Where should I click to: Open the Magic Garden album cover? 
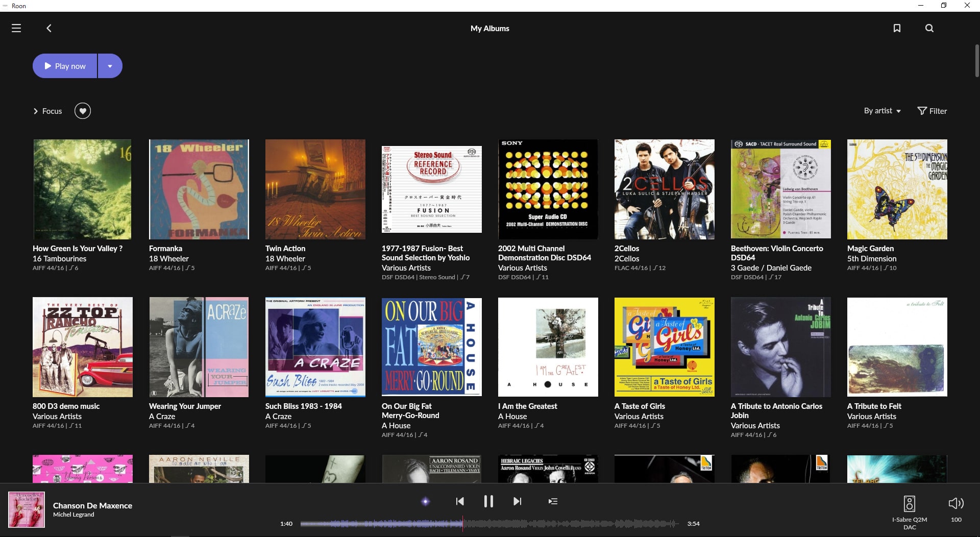click(x=897, y=189)
